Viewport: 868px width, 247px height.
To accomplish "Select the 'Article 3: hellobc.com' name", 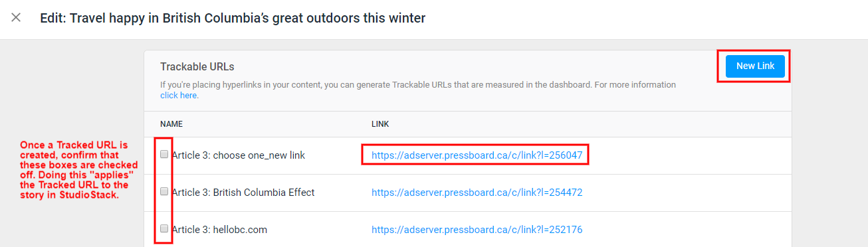I will tap(219, 230).
